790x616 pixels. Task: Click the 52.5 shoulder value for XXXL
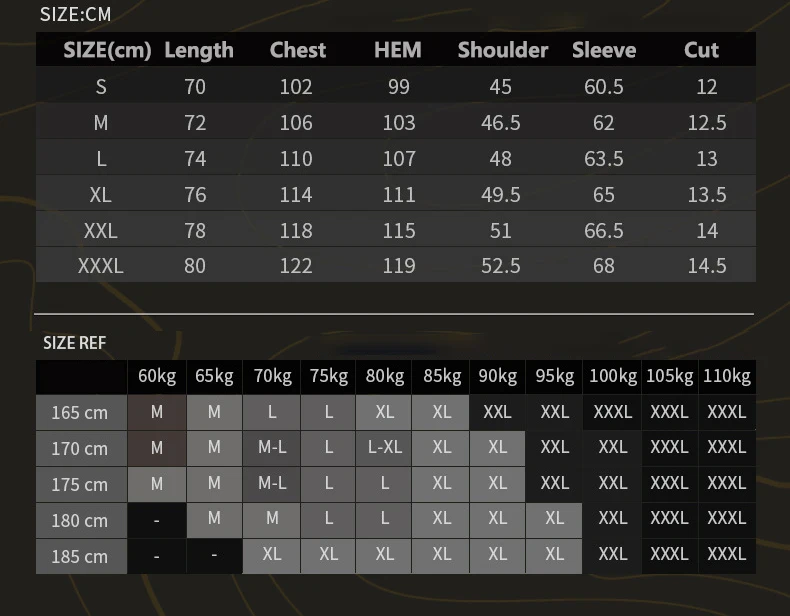coord(500,266)
